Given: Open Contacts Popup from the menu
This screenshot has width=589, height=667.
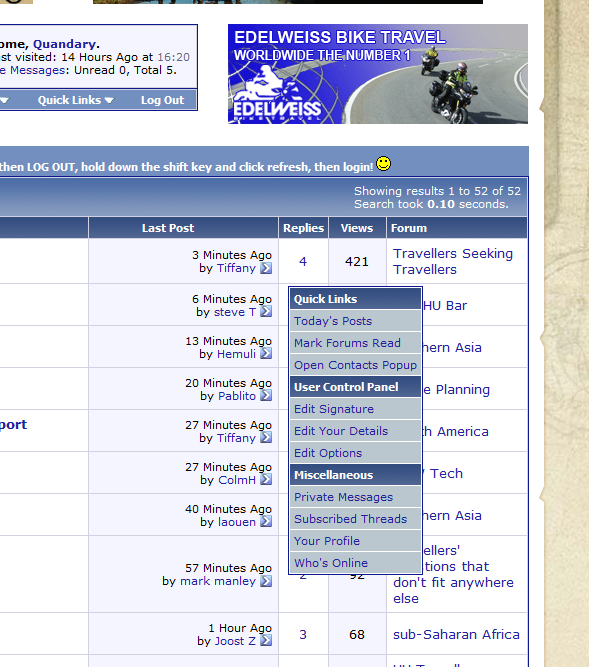Looking at the screenshot, I should (356, 365).
